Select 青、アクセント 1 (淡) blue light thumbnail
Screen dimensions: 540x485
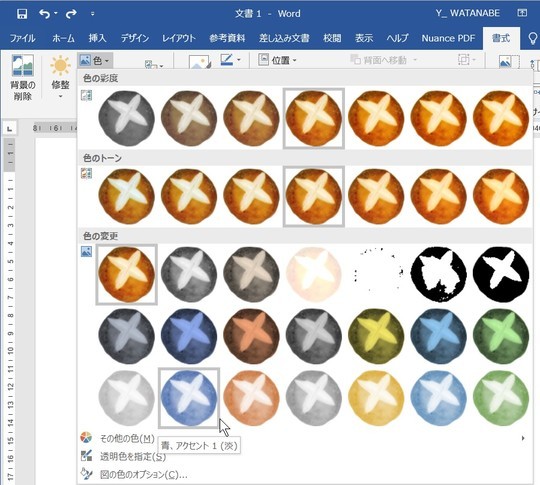[x=189, y=398]
